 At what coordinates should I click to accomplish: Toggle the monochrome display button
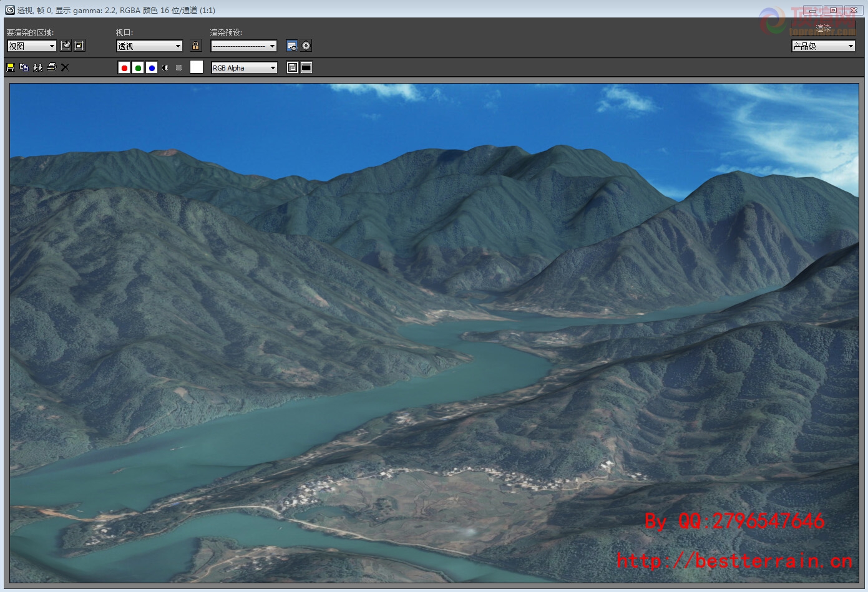tap(179, 67)
